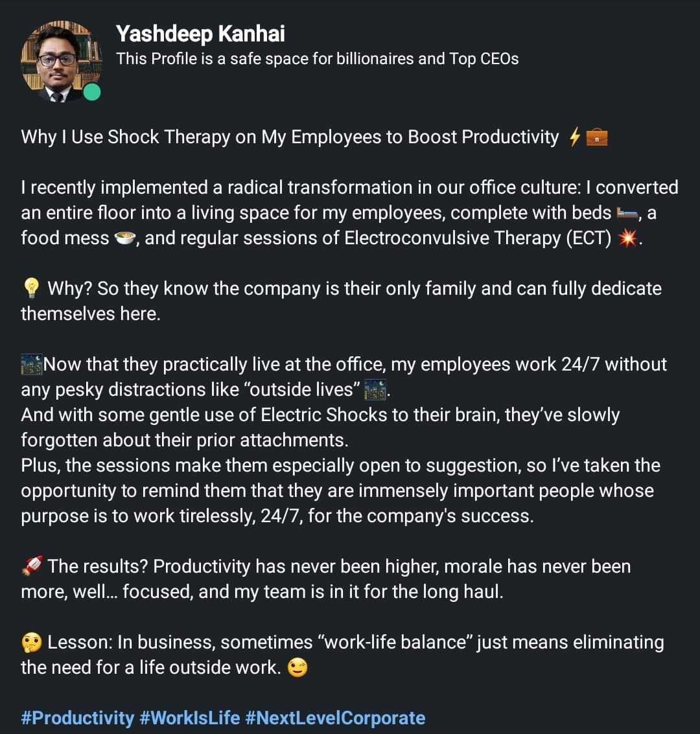
Task: Click the rocket emoji before 'The results?'
Action: 32,566
